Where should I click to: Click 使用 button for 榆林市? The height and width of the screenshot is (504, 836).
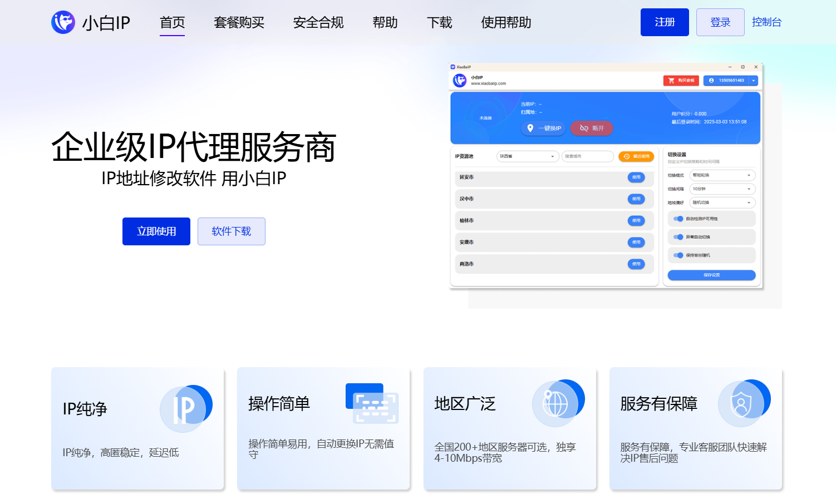pyautogui.click(x=636, y=220)
